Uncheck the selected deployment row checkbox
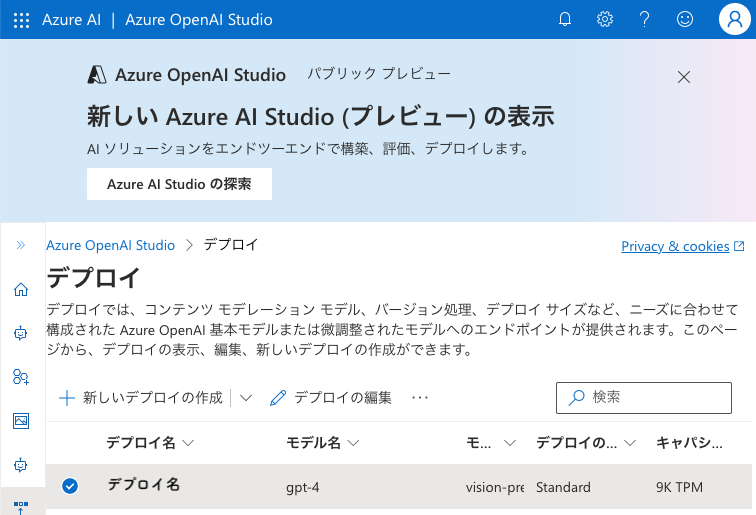 coord(70,486)
